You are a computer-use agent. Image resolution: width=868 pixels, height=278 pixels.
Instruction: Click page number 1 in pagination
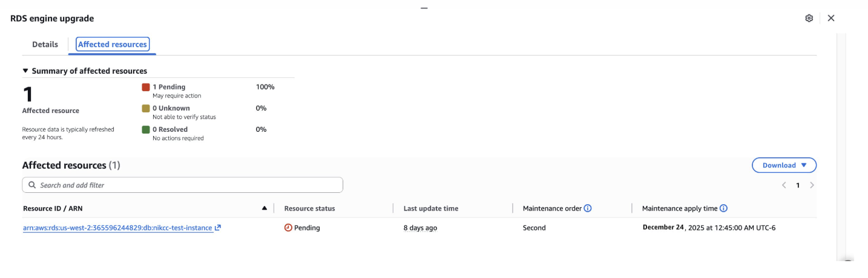coord(798,185)
